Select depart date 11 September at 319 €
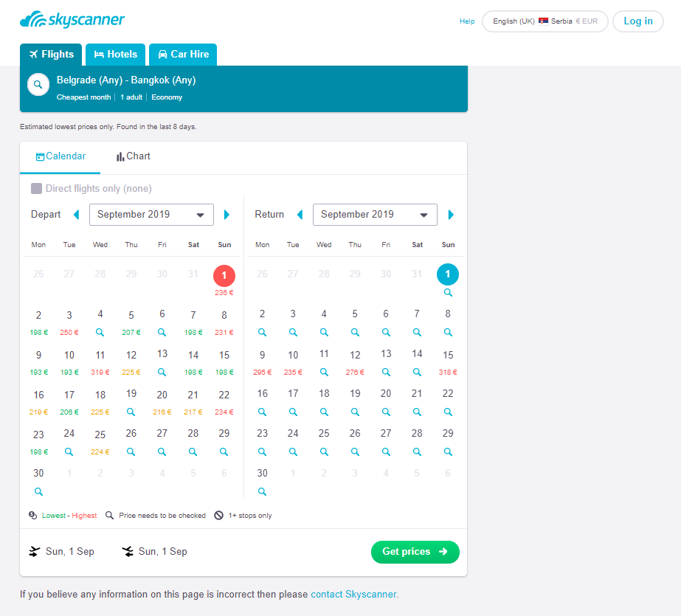 coord(100,363)
